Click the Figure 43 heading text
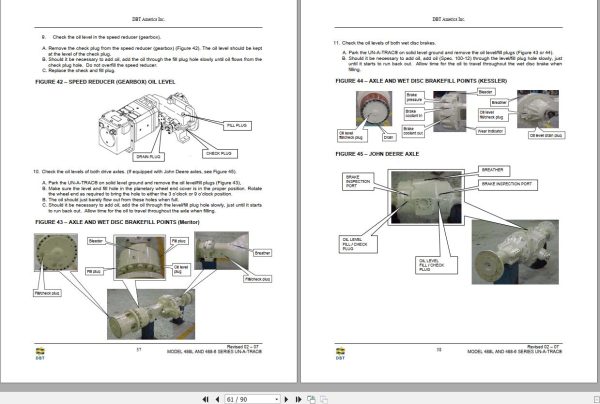This screenshot has height=404, width=600. [117, 222]
